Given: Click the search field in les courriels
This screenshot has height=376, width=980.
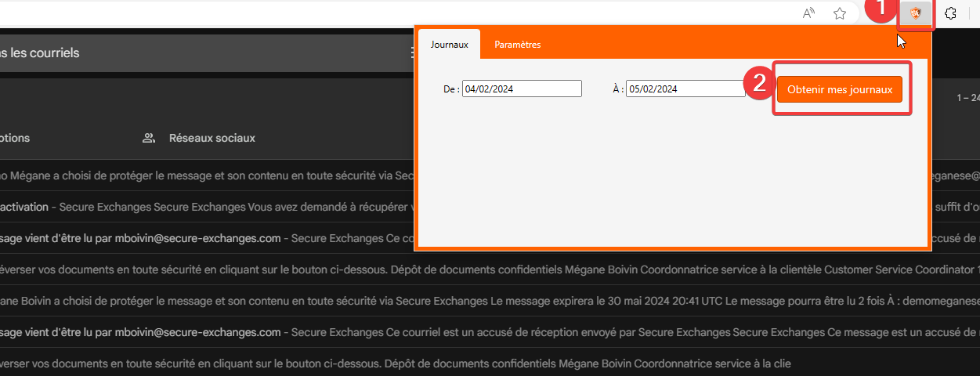Looking at the screenshot, I should pos(207,53).
